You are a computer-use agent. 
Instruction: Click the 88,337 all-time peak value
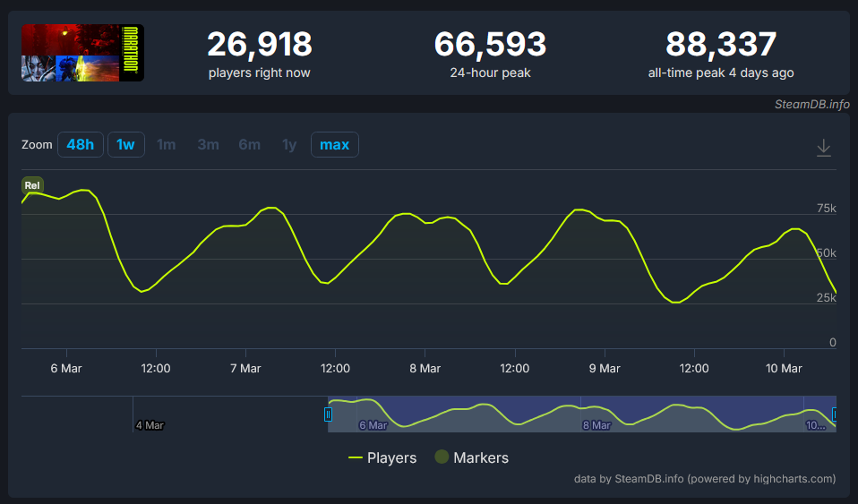[x=721, y=45]
